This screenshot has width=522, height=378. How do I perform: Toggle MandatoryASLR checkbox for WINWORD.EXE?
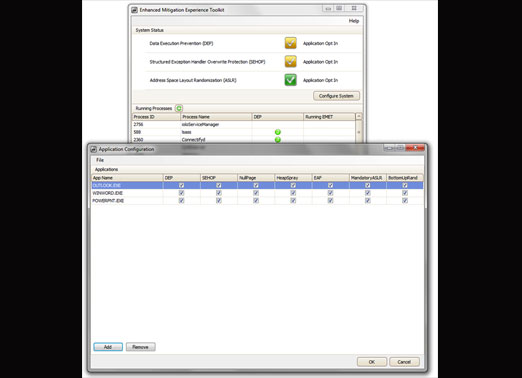pos(368,193)
